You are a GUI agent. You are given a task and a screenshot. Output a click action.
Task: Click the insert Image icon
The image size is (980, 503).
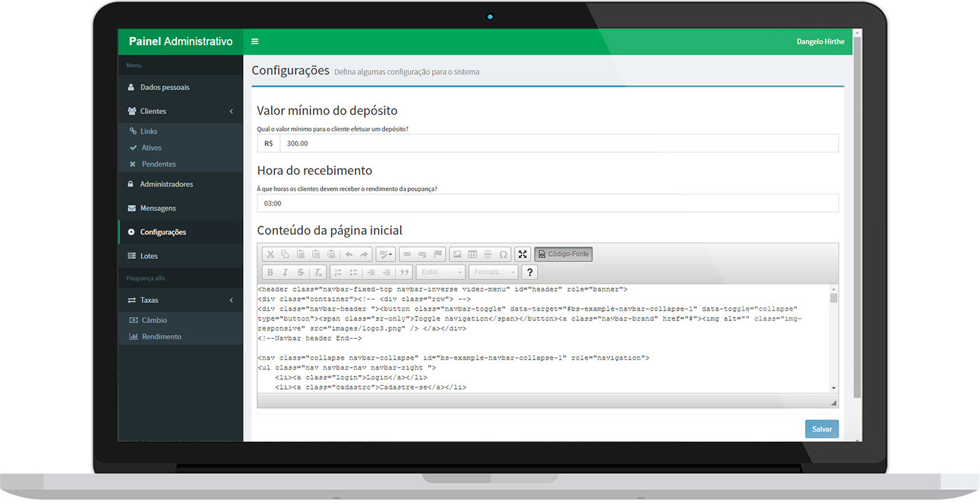point(457,254)
